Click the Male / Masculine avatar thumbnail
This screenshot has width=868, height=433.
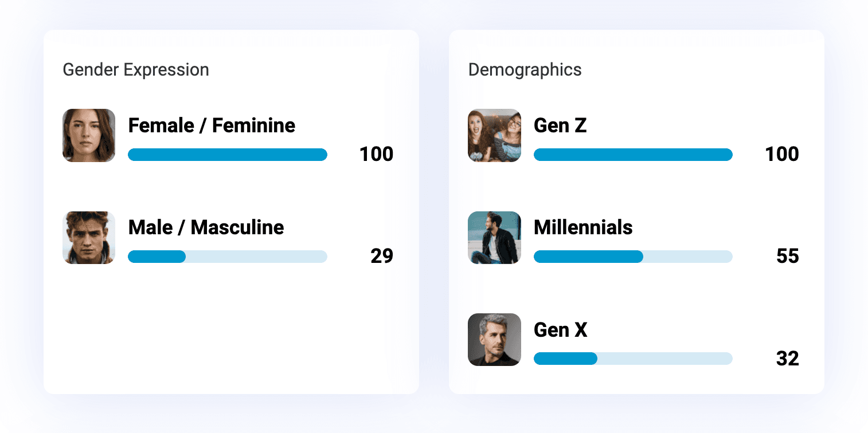click(89, 238)
